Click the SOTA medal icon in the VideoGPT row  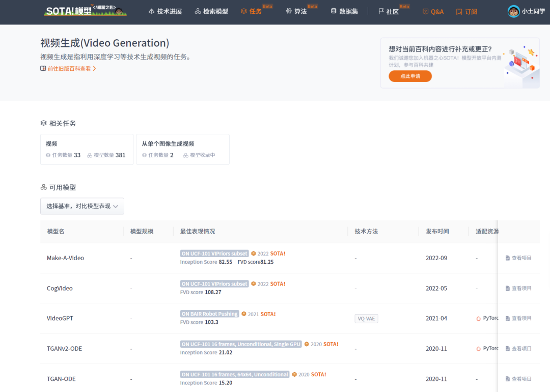pos(244,314)
